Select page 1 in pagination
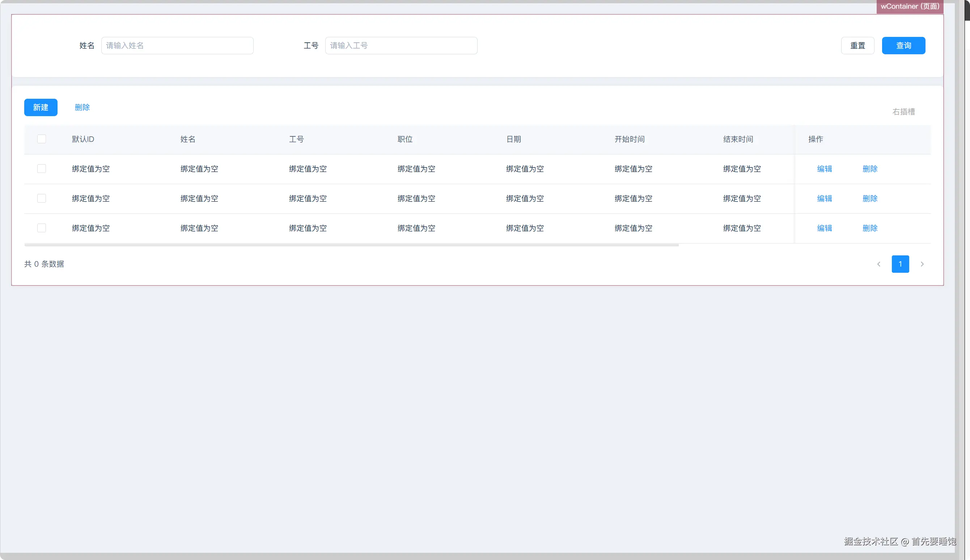The image size is (970, 560). pos(900,264)
